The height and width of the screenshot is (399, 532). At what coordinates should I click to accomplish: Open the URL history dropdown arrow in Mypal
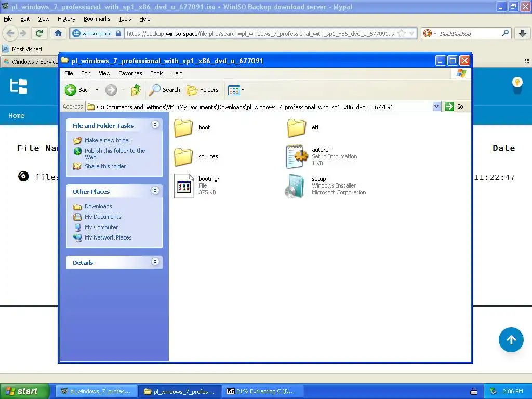coord(411,34)
